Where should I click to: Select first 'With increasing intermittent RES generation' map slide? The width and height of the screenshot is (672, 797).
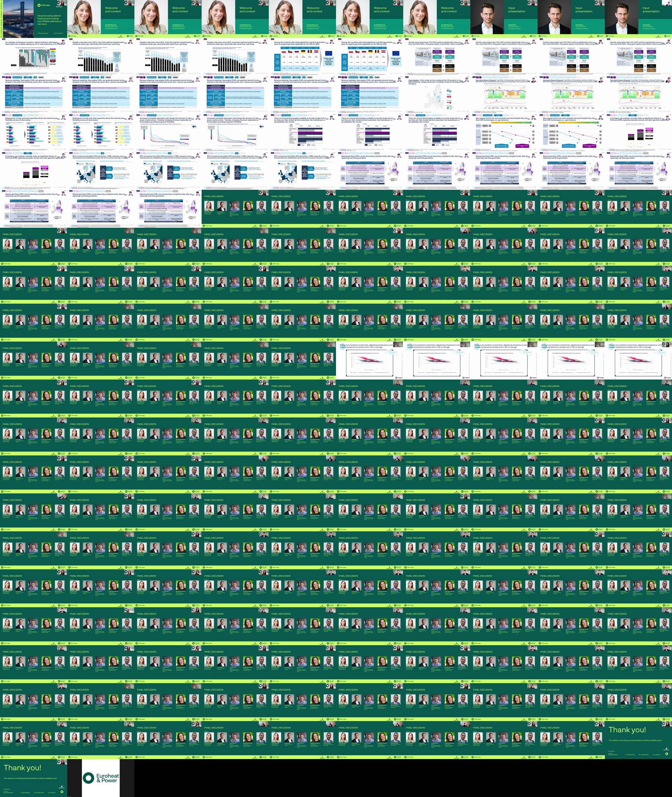click(100, 170)
